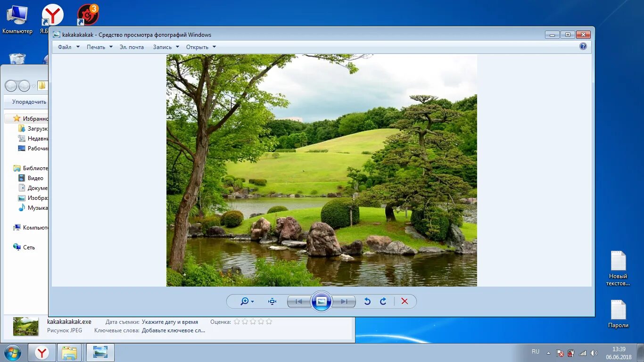
Task: Open the help question mark icon
Action: [x=583, y=46]
